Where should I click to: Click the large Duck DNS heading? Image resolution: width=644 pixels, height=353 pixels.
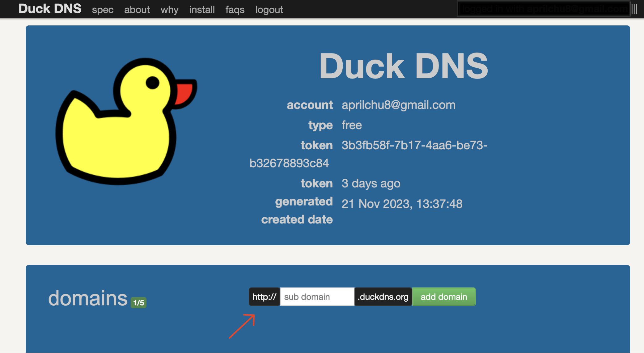(x=403, y=66)
